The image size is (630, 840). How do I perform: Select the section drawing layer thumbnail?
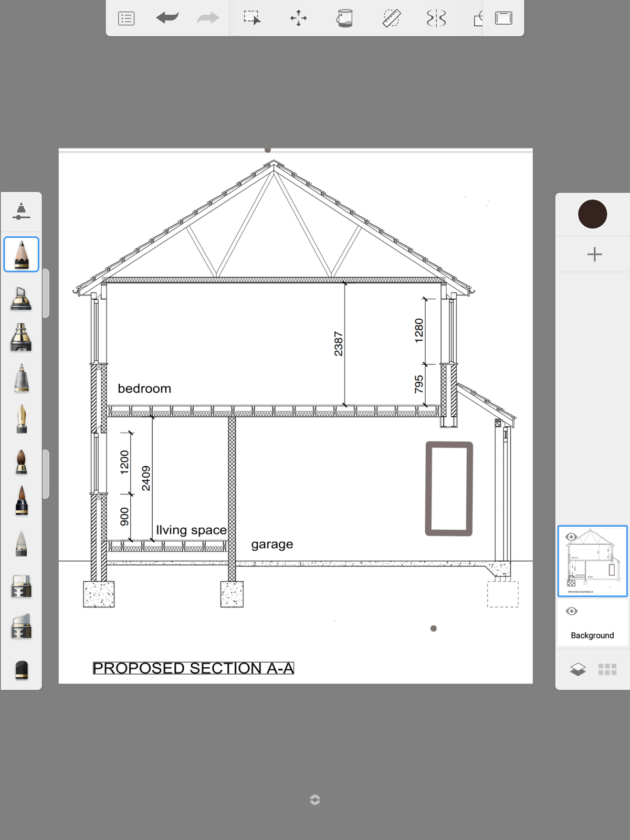pyautogui.click(x=592, y=561)
